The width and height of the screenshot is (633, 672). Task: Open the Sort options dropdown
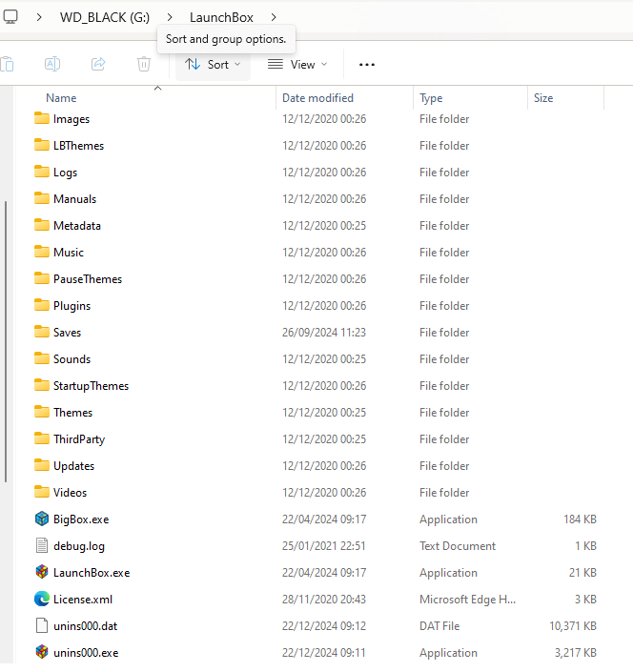[x=213, y=65]
